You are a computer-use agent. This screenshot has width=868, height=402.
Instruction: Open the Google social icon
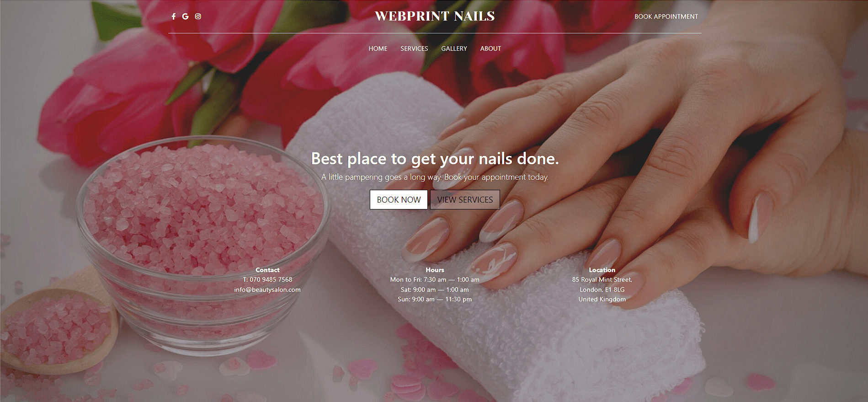(185, 16)
